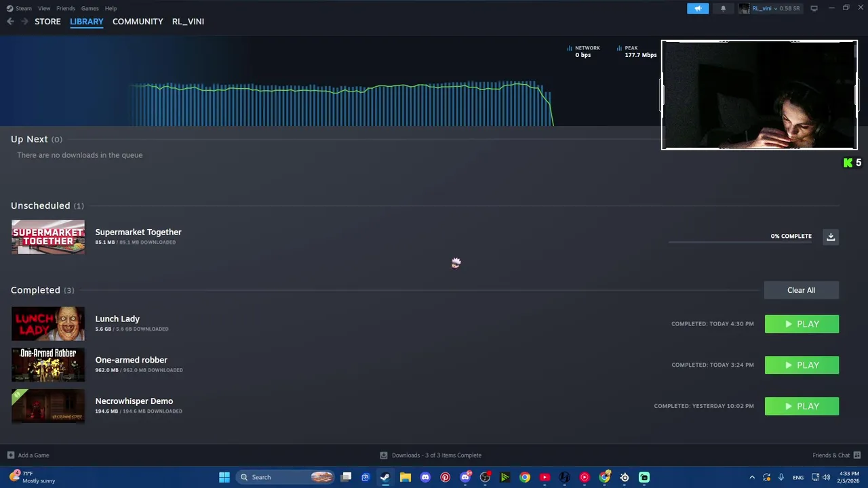The height and width of the screenshot is (488, 868).
Task: Open the Supermarket Together thumbnail
Action: (48, 237)
